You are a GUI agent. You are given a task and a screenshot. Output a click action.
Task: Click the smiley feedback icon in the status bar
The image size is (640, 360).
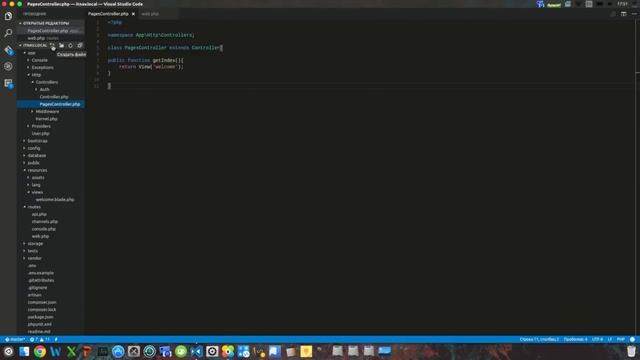pos(632,339)
